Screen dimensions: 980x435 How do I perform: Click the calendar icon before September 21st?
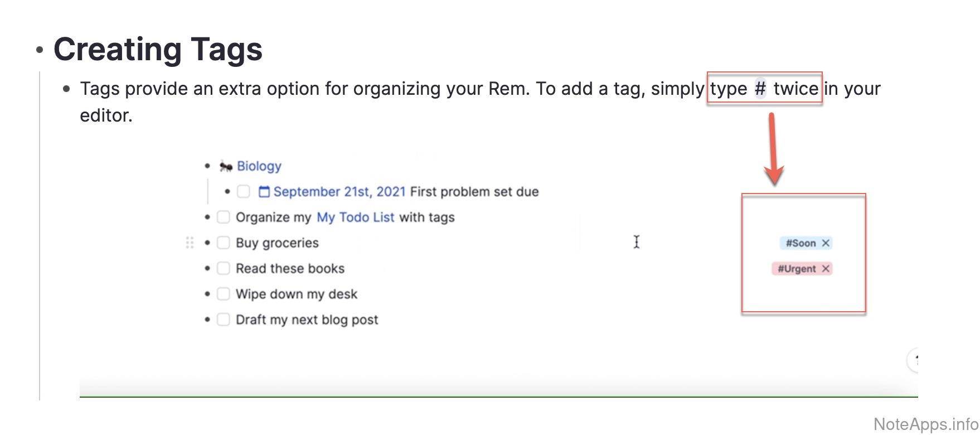pos(264,192)
